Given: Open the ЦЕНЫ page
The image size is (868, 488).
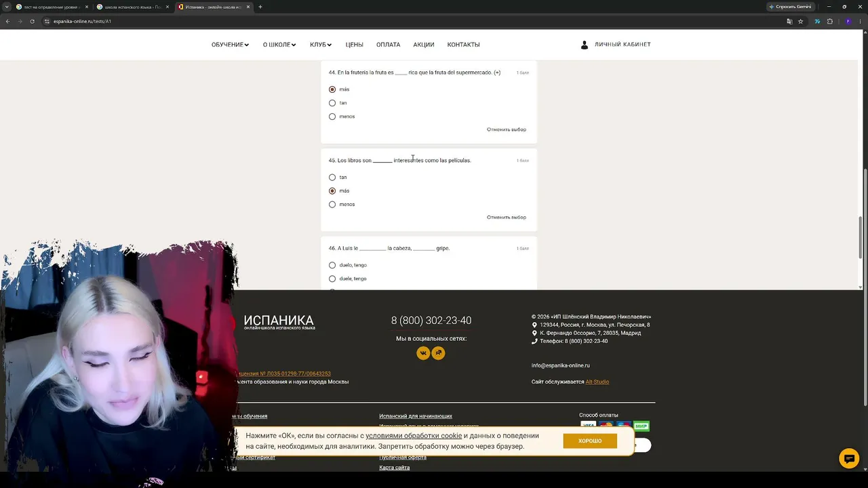Looking at the screenshot, I should coord(354,45).
